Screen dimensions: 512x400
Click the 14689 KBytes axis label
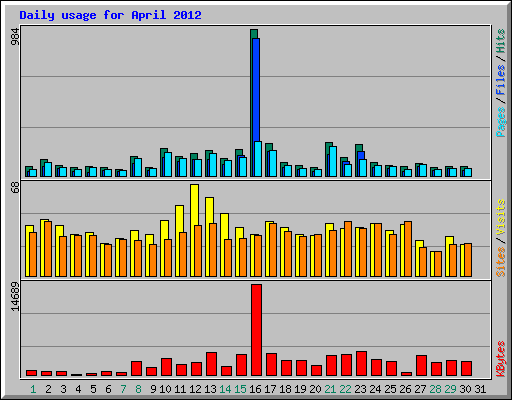point(15,297)
